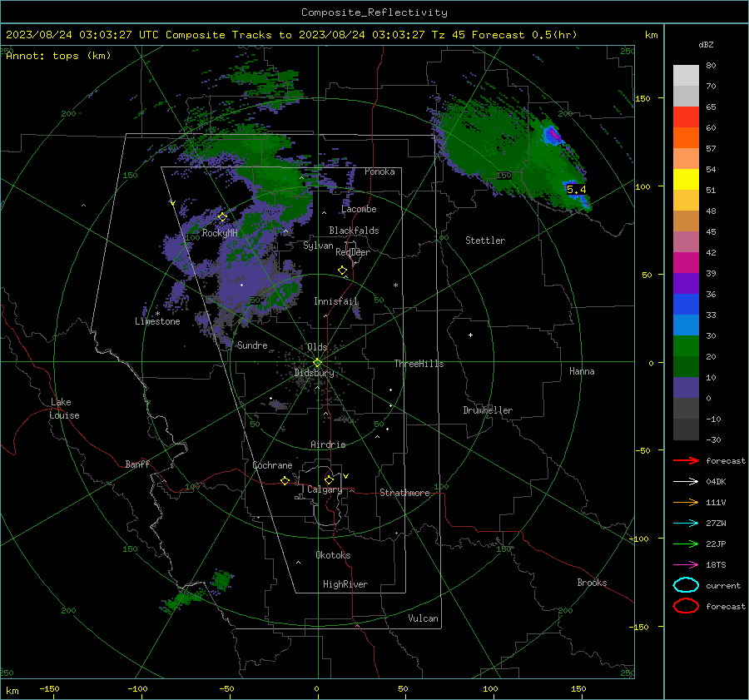Click the Drumheller town label

(488, 410)
